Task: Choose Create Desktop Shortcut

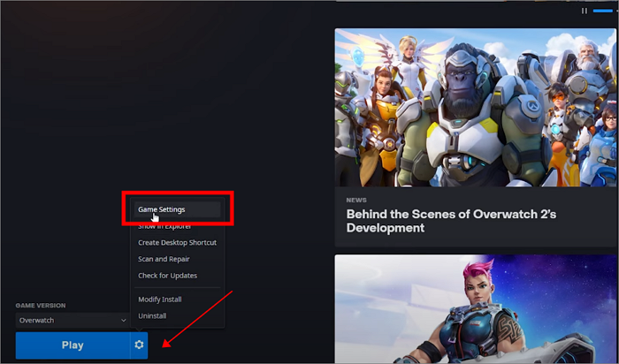Action: point(177,243)
